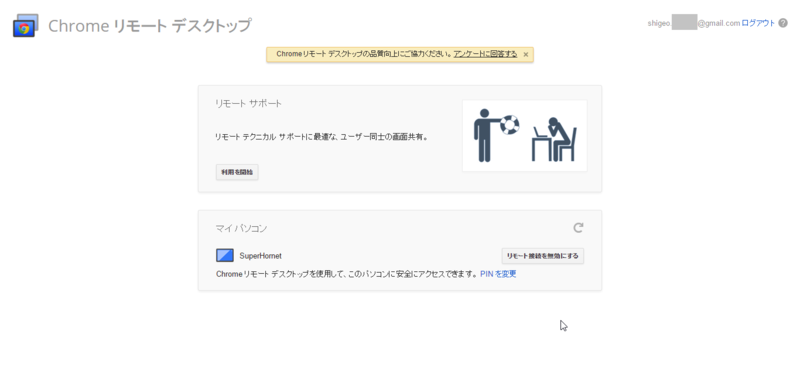Open the アンケートに回答する survey link
This screenshot has width=800, height=391.
[x=485, y=54]
